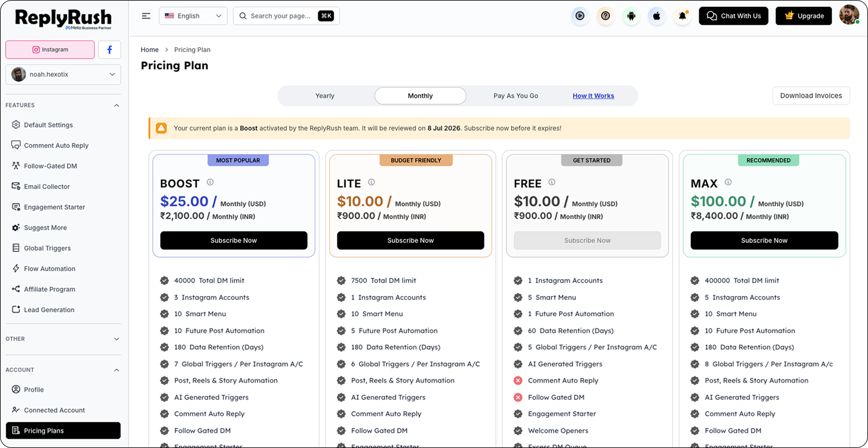Subscribe to the LITE plan
Viewport: 868px width, 448px height.
(x=411, y=240)
